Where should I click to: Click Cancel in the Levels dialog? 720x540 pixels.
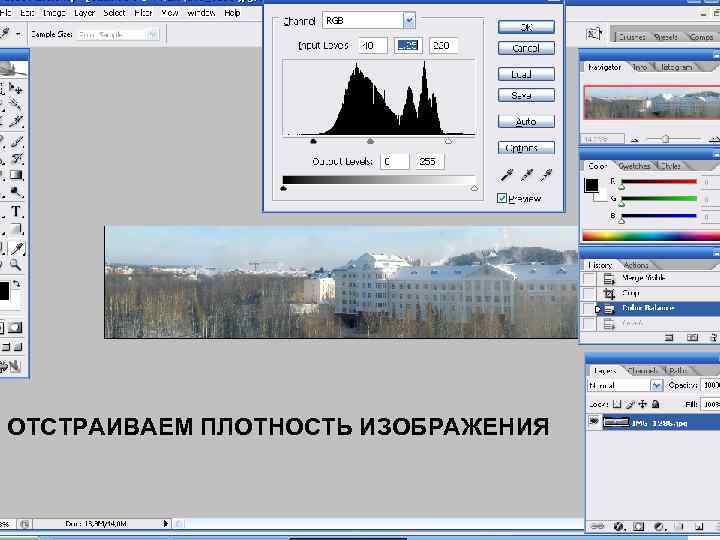(x=526, y=48)
